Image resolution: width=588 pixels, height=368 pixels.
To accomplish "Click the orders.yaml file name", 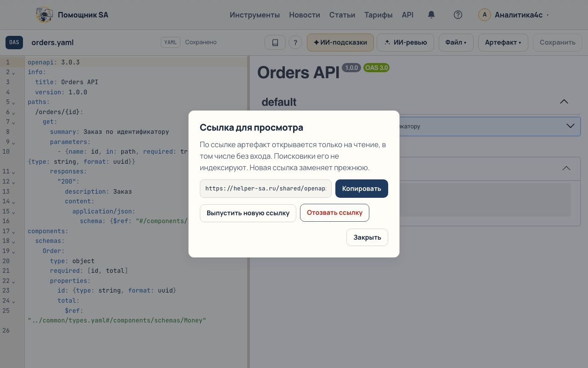I will (52, 42).
